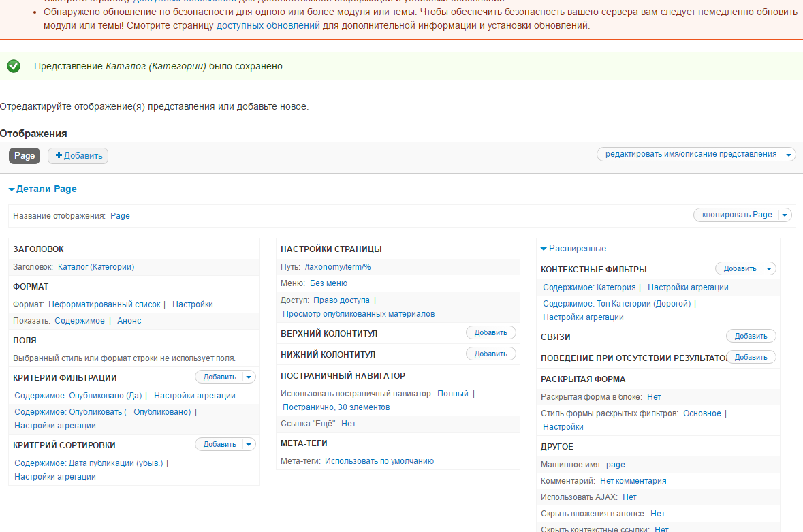
Task: Click the Анонс link
Action: click(x=129, y=321)
